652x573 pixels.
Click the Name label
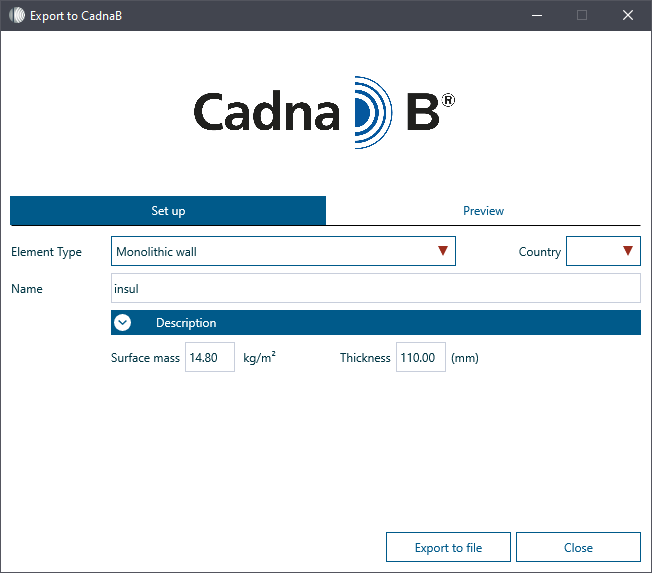(27, 289)
